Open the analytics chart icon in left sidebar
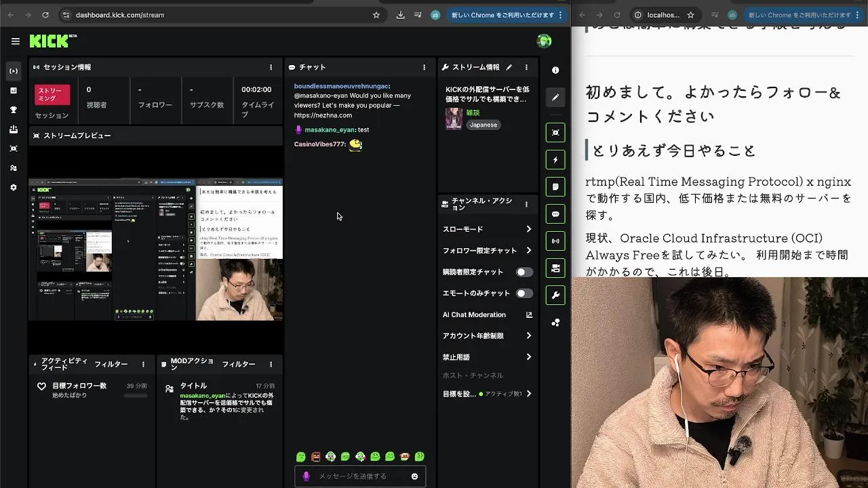This screenshot has height=488, width=868. (14, 90)
